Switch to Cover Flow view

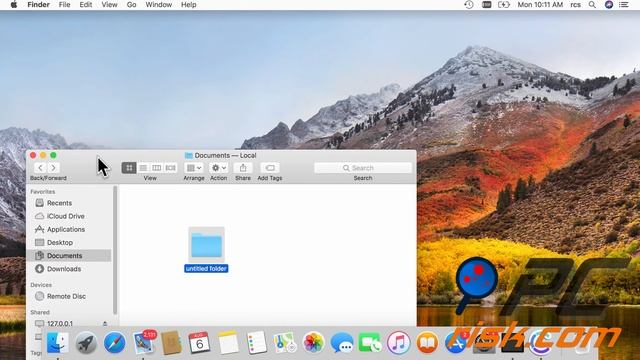pyautogui.click(x=170, y=168)
